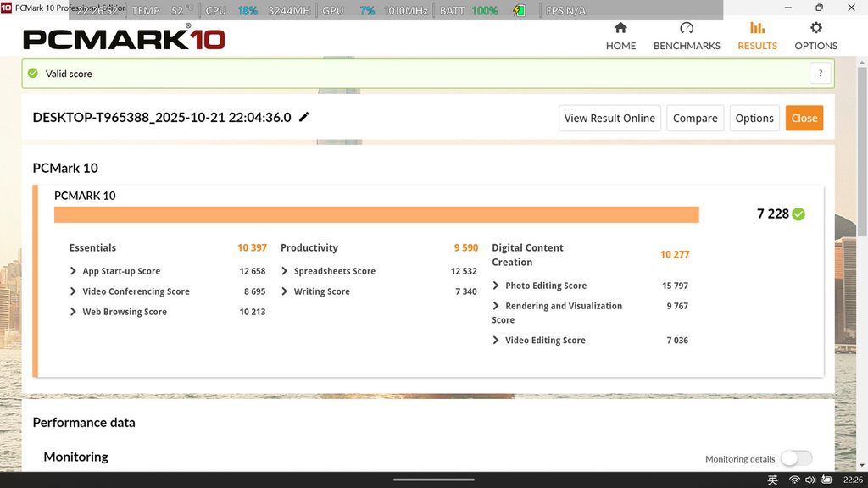Go to Benchmarks gauge icon
The width and height of the screenshot is (868, 488).
(687, 29)
